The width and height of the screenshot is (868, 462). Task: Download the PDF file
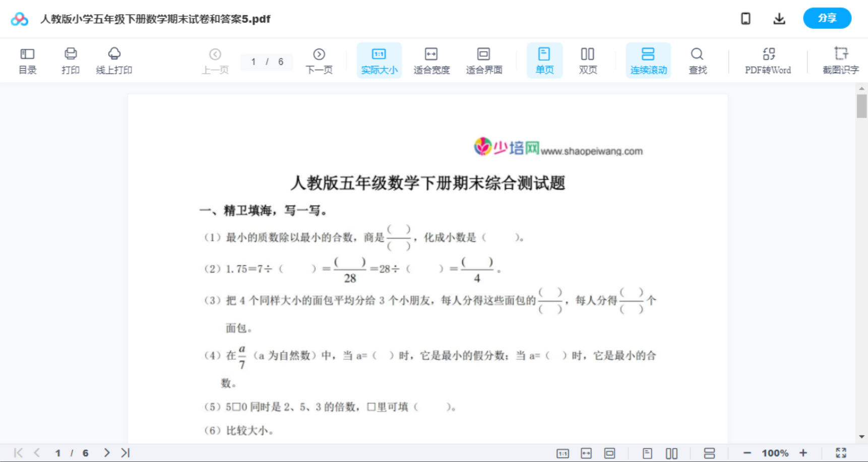pyautogui.click(x=779, y=18)
